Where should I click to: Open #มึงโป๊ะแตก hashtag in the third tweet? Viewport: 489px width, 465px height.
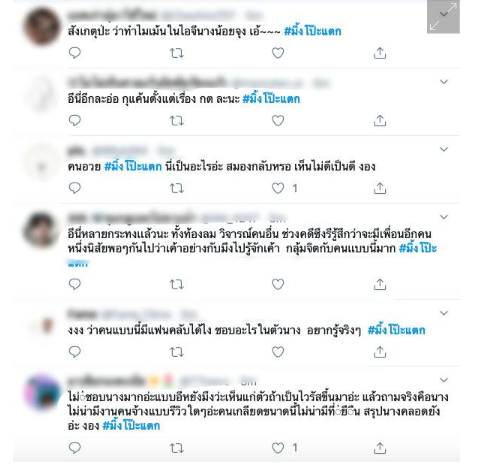(133, 166)
